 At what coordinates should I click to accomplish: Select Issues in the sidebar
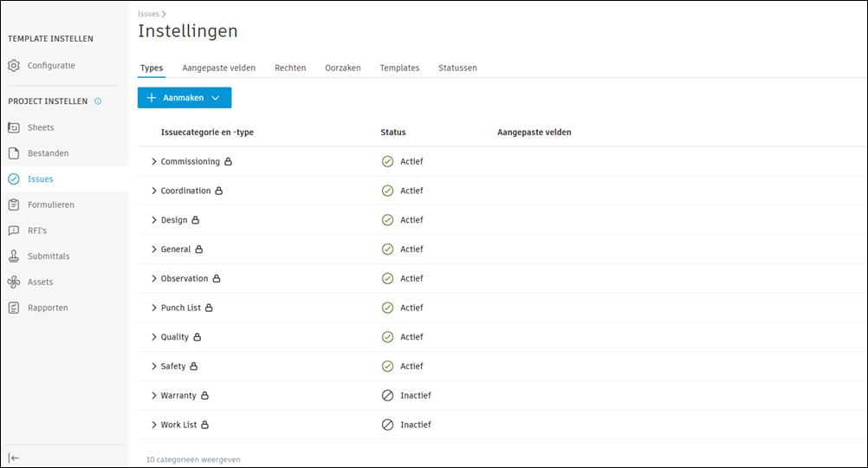pyautogui.click(x=40, y=179)
